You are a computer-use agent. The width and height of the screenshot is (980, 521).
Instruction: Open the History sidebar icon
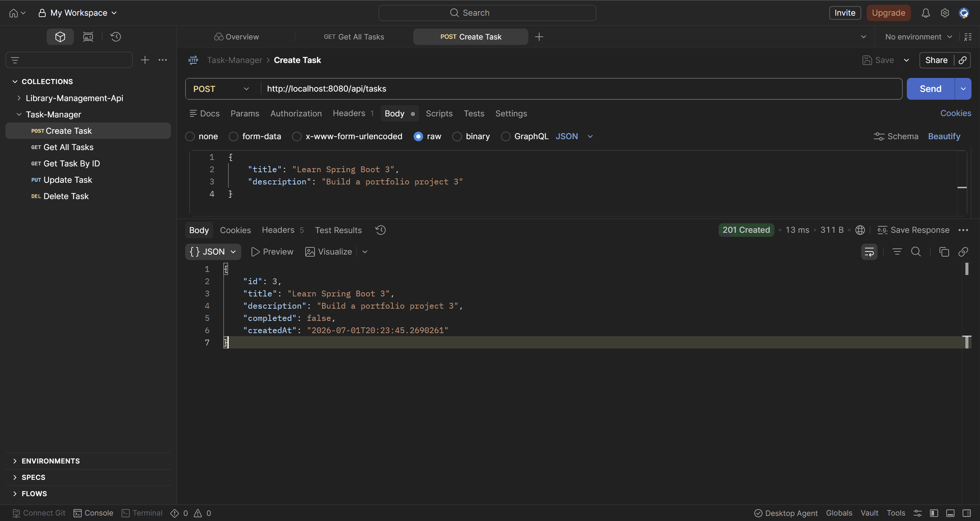point(116,36)
